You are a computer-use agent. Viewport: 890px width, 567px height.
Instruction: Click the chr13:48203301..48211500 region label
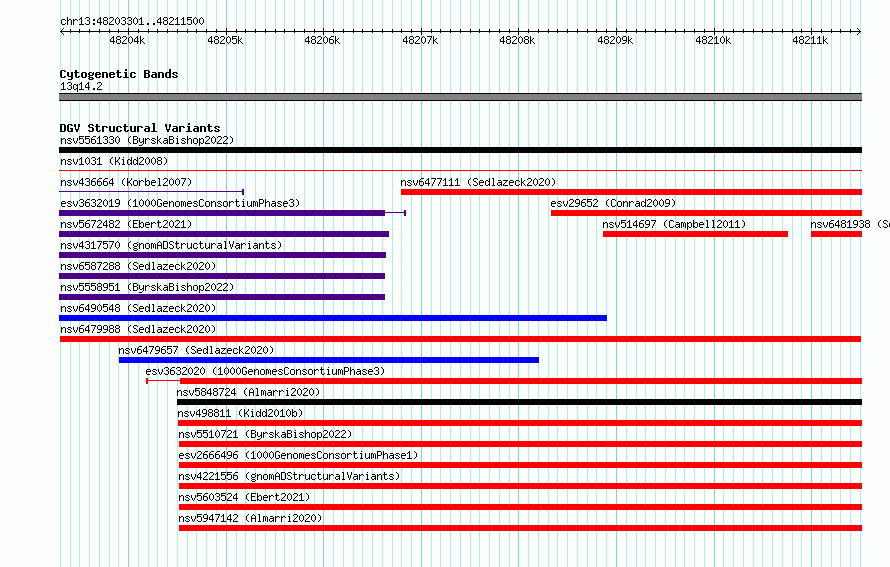132,21
